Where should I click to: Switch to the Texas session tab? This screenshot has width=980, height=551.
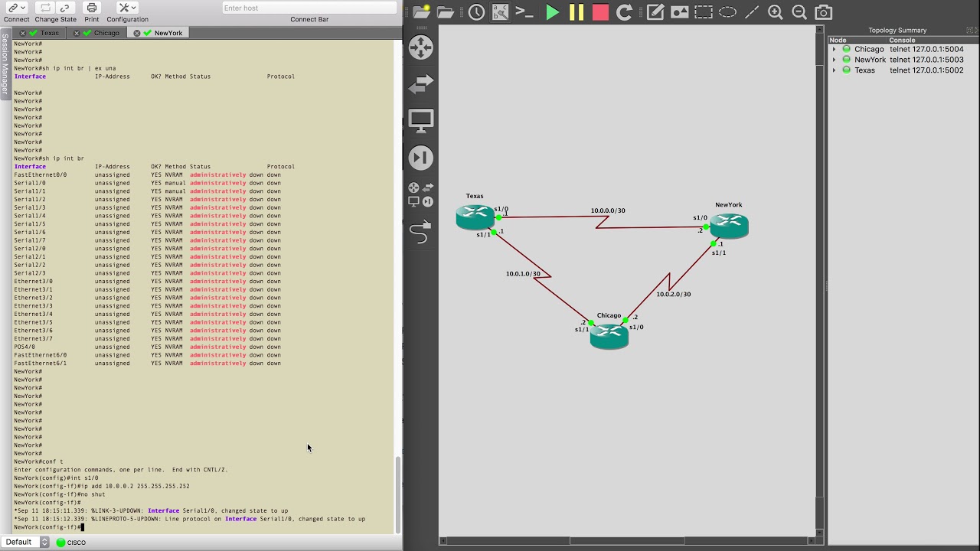pos(50,33)
